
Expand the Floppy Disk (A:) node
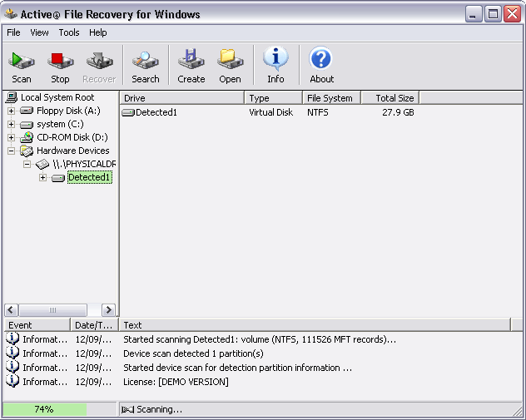[x=11, y=111]
